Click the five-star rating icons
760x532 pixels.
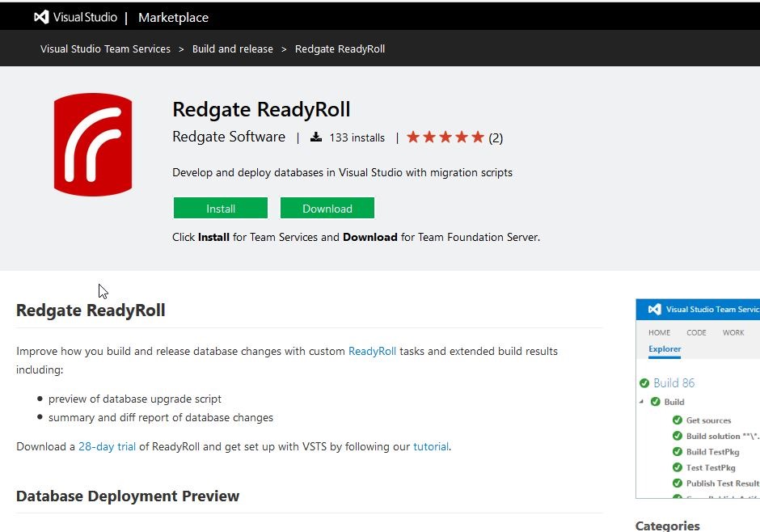445,137
